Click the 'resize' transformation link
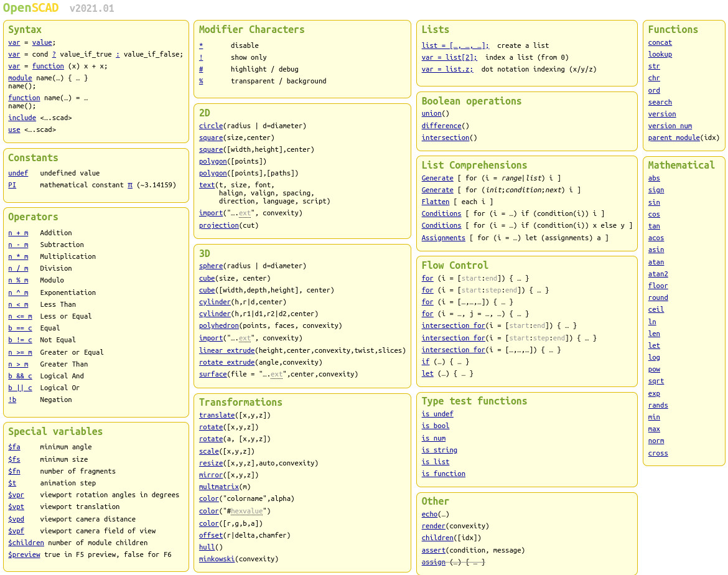Viewport: 728px width, 575px height. 211,464
